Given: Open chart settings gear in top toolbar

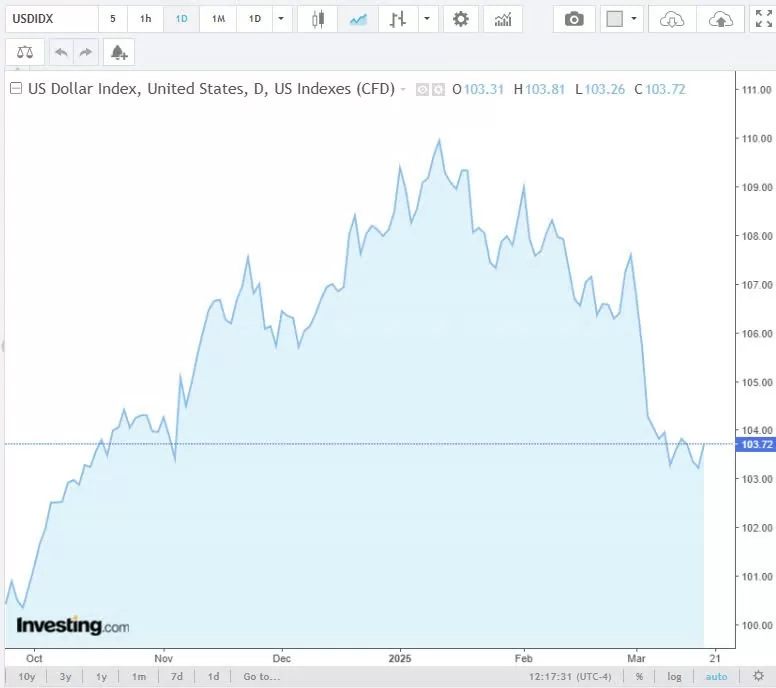Looking at the screenshot, I should click(460, 19).
